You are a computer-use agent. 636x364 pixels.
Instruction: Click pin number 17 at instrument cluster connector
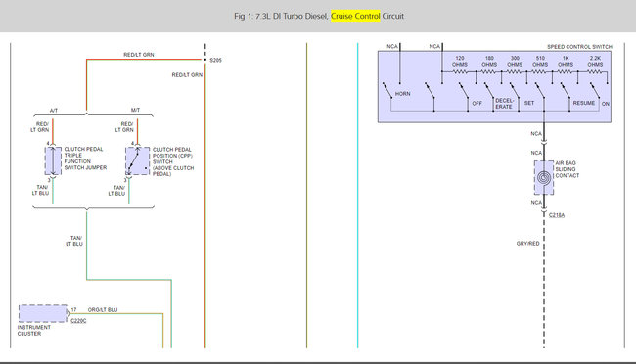point(73,310)
